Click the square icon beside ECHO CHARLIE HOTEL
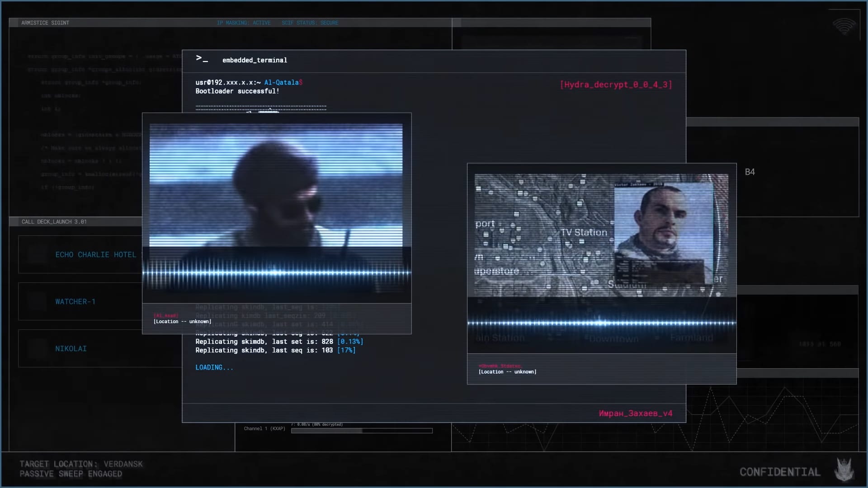Image resolution: width=868 pixels, height=488 pixels. point(37,254)
